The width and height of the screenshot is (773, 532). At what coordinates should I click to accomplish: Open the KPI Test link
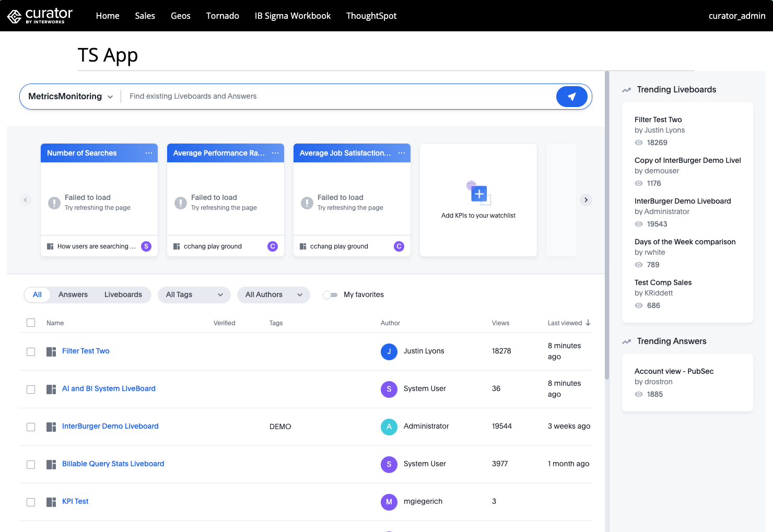click(75, 501)
